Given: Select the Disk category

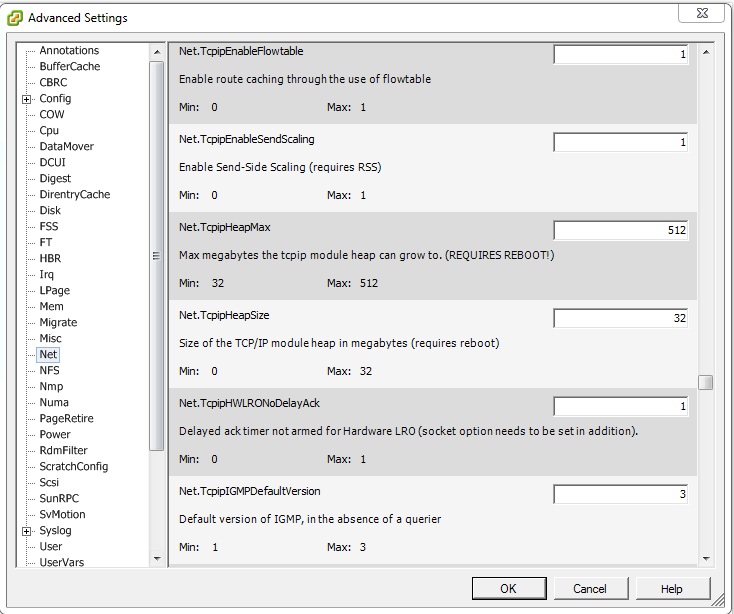Looking at the screenshot, I should (x=50, y=210).
